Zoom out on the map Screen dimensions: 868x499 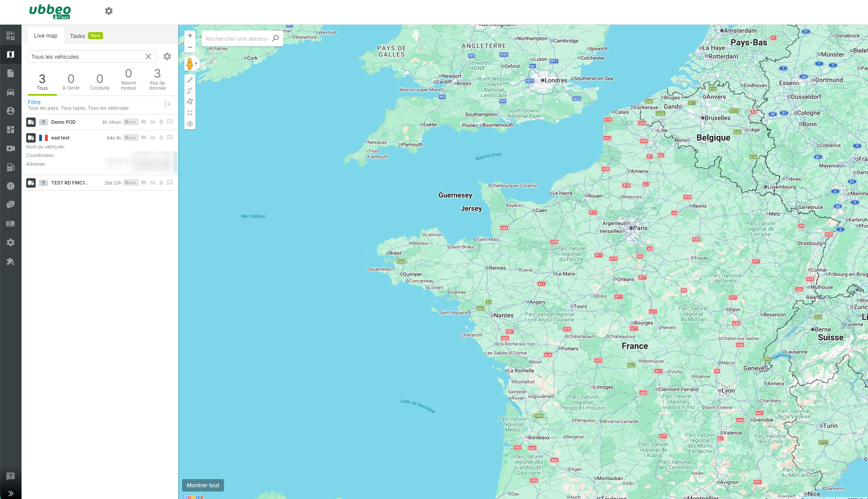(190, 47)
